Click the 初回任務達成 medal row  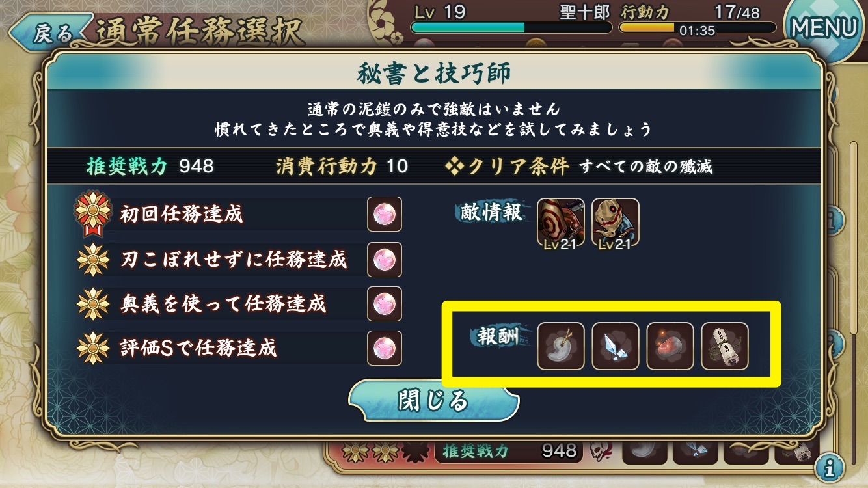[x=238, y=214]
